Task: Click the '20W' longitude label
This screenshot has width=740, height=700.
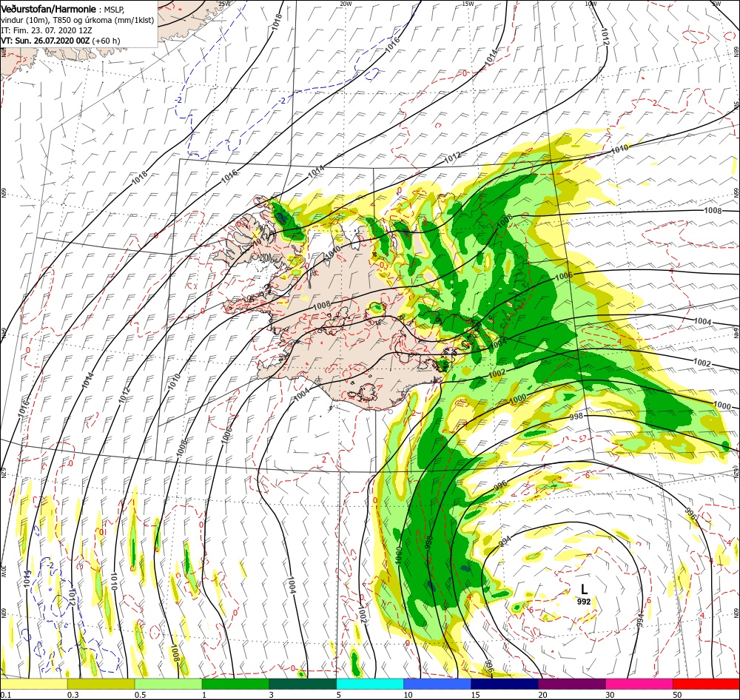Action: [346, 4]
